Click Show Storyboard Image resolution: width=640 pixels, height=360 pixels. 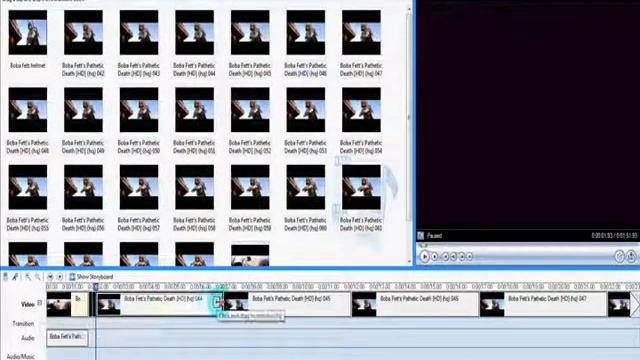tap(91, 277)
